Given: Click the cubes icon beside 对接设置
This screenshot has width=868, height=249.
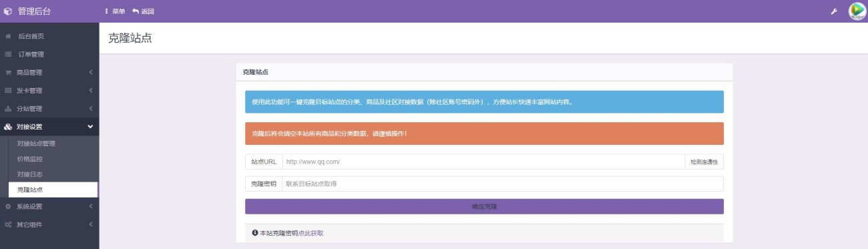Looking at the screenshot, I should (x=8, y=127).
